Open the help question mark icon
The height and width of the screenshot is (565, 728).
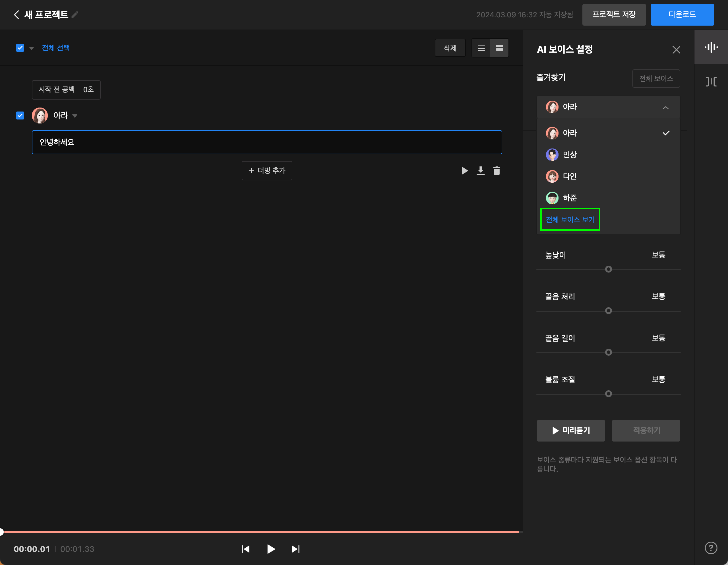click(711, 547)
